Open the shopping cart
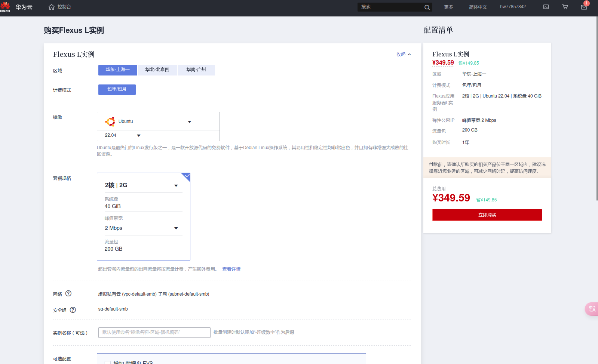Screen dimensions: 598x364 pyautogui.click(x=565, y=7)
